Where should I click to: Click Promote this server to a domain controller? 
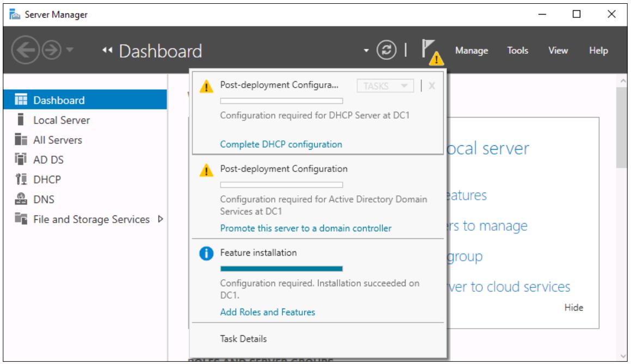[305, 229]
